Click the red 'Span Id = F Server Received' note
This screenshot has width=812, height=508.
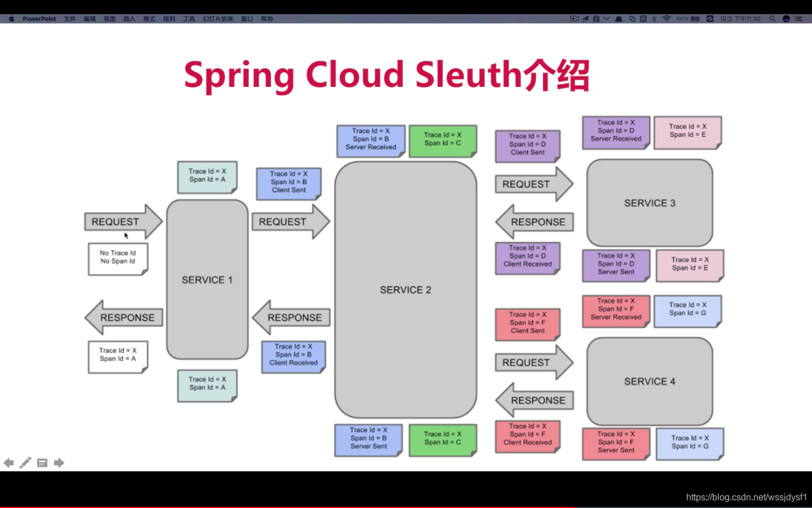pos(616,311)
